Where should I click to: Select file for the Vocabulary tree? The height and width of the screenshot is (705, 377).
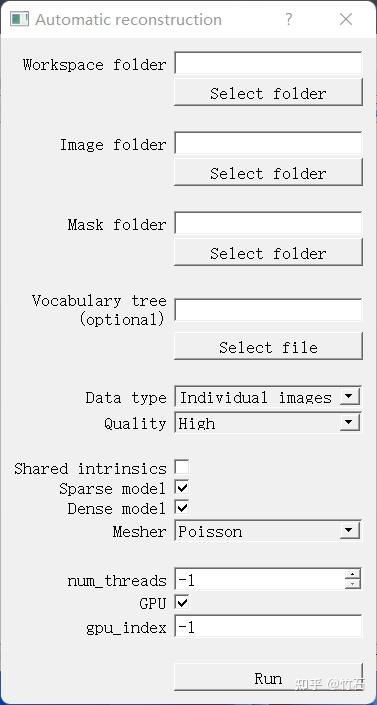268,347
